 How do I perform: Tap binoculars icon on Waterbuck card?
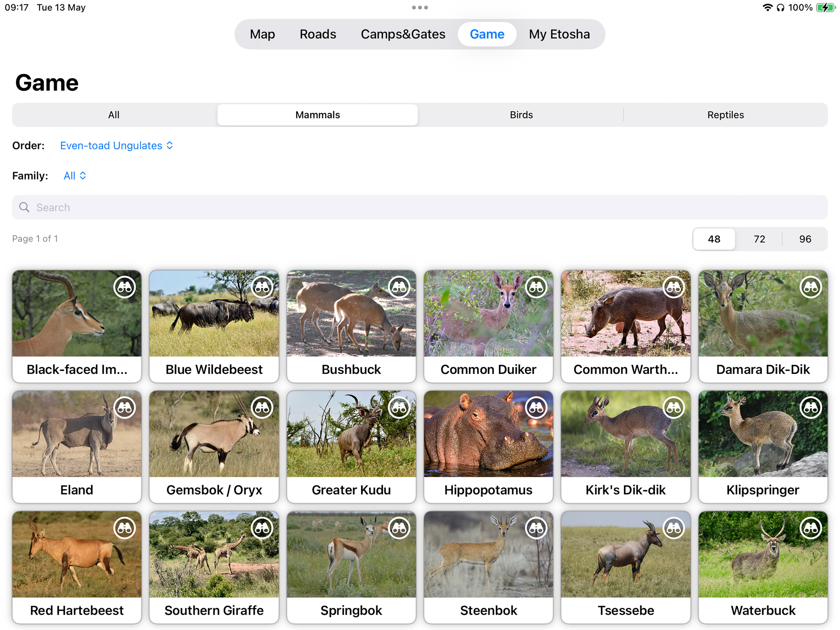pos(811,528)
